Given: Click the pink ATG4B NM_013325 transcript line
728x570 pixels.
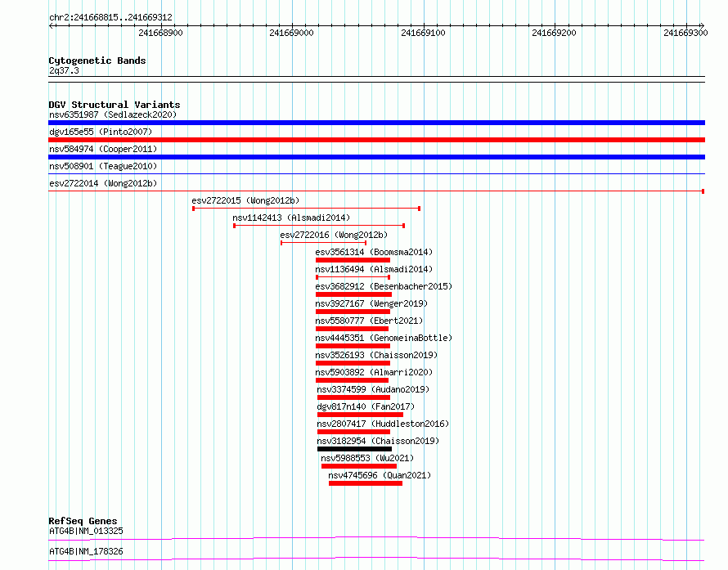Looking at the screenshot, I should tap(376, 538).
